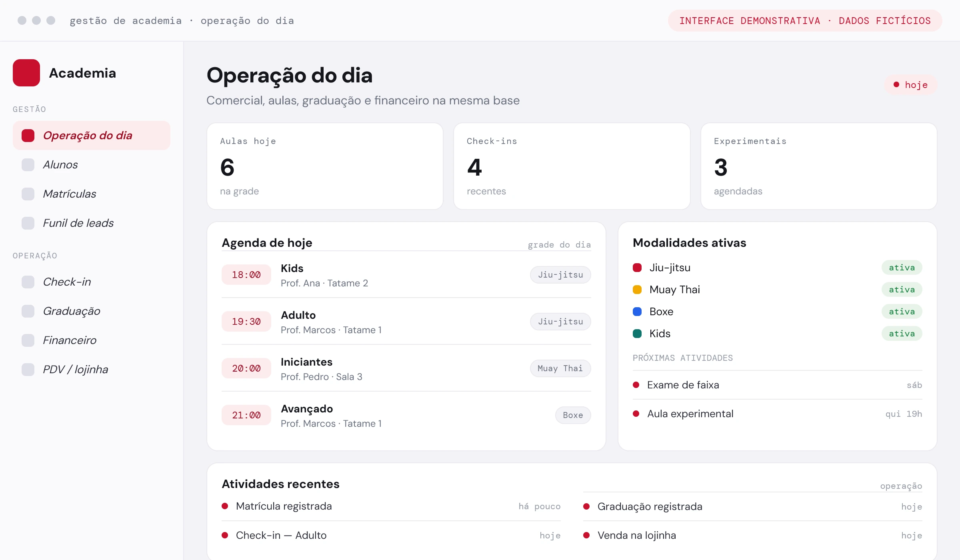
Task: Open the Experimentais summary card
Action: click(819, 166)
